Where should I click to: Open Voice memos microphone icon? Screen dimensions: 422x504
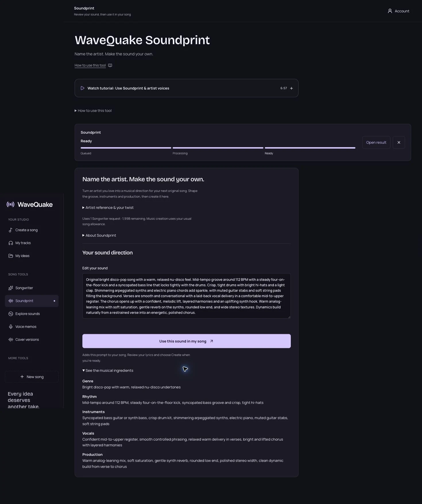11,327
